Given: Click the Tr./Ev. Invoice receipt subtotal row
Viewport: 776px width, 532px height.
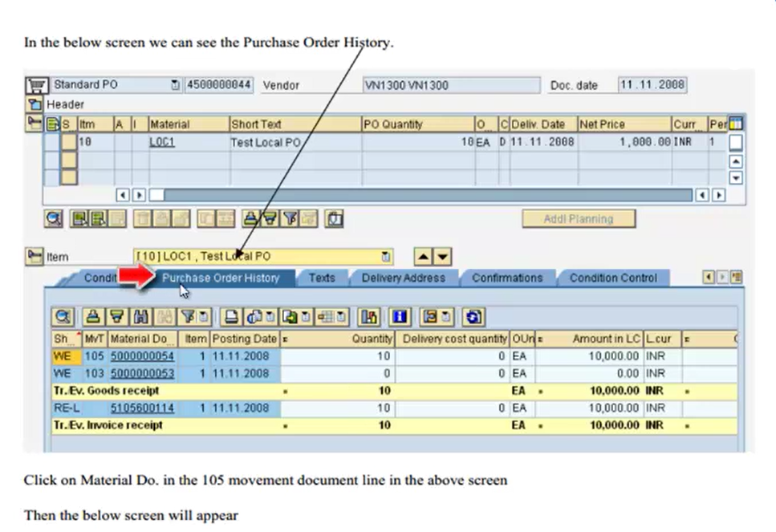Looking at the screenshot, I should coord(394,425).
